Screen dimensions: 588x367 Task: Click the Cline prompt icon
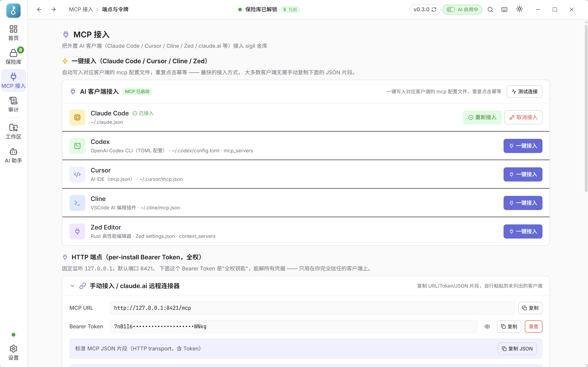pyautogui.click(x=77, y=203)
